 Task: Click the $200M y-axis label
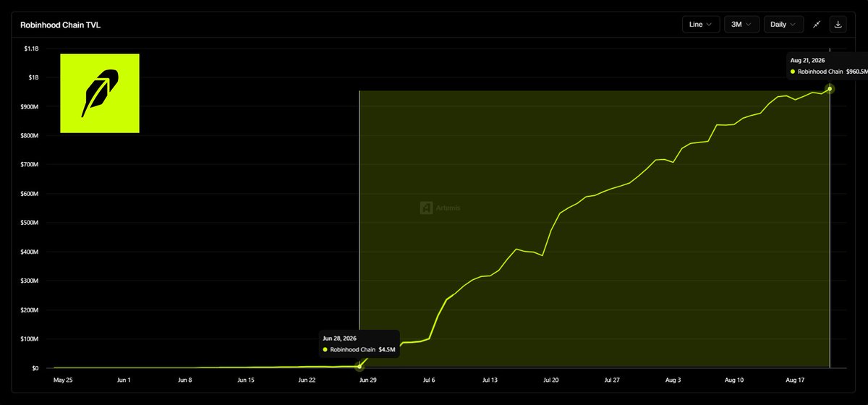point(29,310)
